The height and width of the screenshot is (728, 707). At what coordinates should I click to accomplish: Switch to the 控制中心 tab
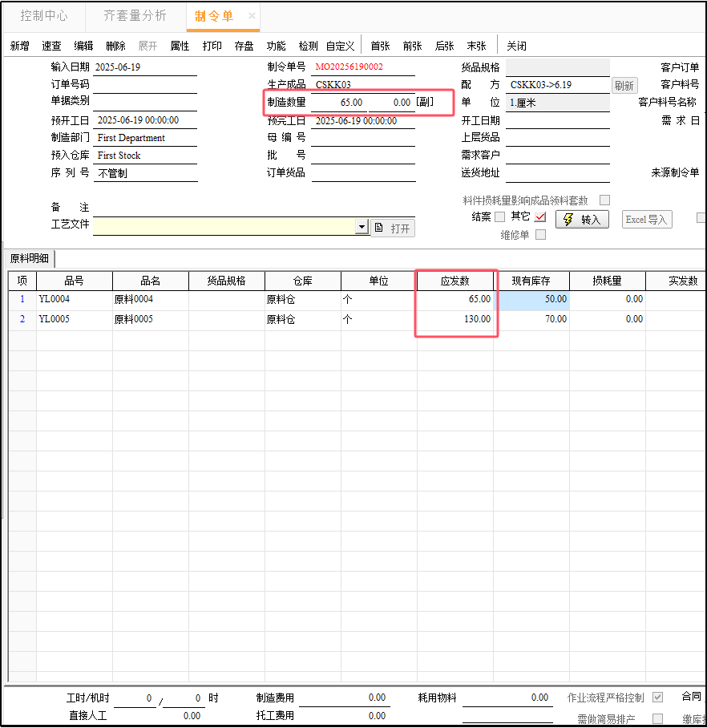44,16
